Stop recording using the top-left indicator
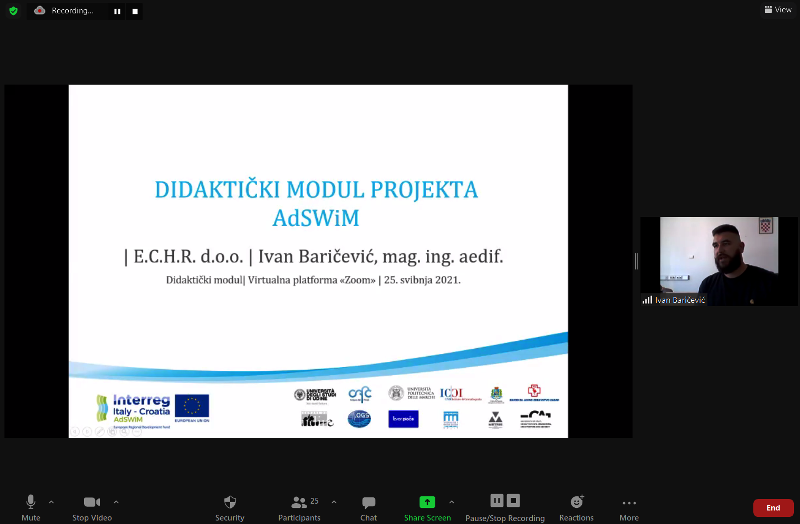800x524 pixels. 134,11
